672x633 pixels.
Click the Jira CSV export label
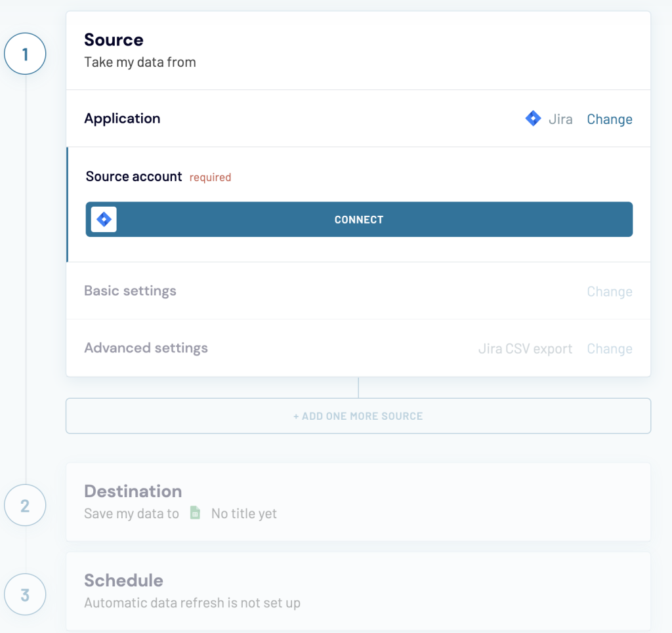525,348
